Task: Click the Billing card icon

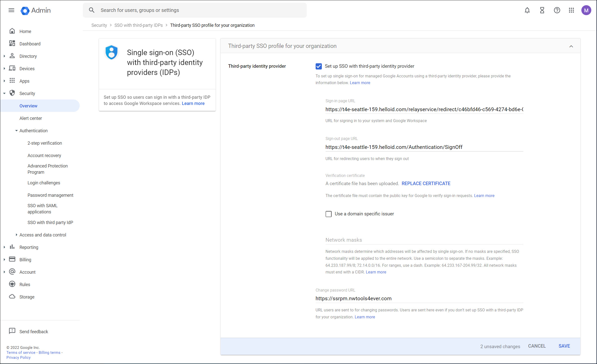Action: coord(12,259)
